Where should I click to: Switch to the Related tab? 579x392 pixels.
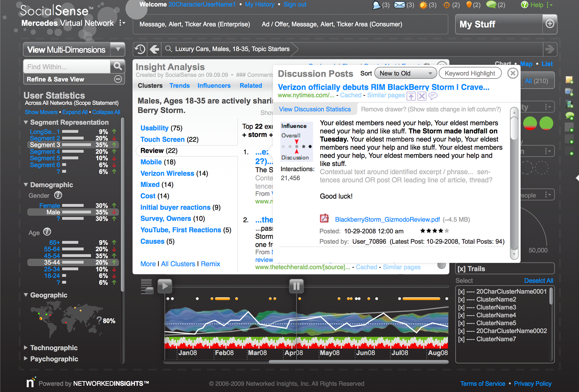[x=251, y=86]
